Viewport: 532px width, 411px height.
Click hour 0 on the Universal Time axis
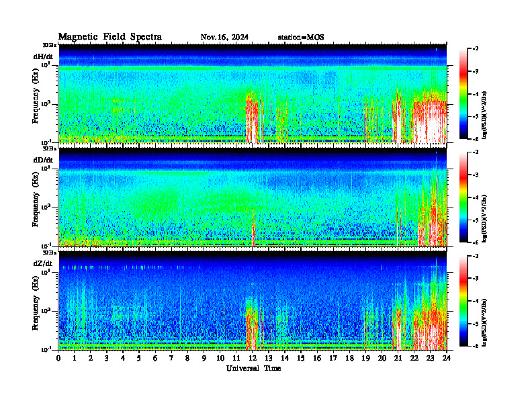pyautogui.click(x=58, y=358)
